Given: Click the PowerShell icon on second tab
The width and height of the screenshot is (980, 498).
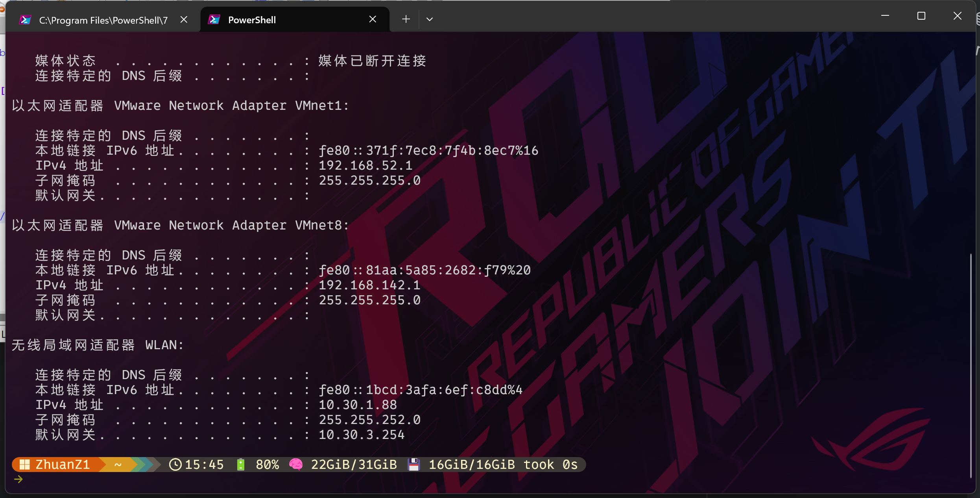Looking at the screenshot, I should pyautogui.click(x=214, y=20).
